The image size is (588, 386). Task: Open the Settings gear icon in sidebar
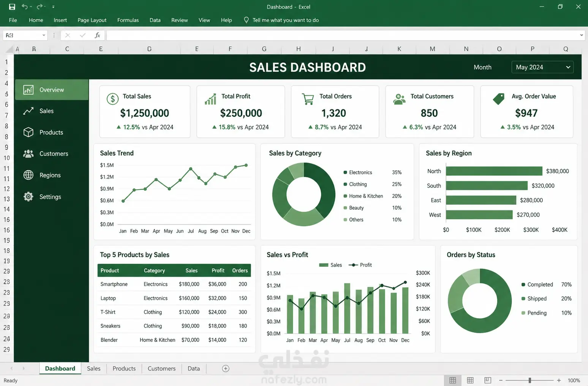click(28, 196)
